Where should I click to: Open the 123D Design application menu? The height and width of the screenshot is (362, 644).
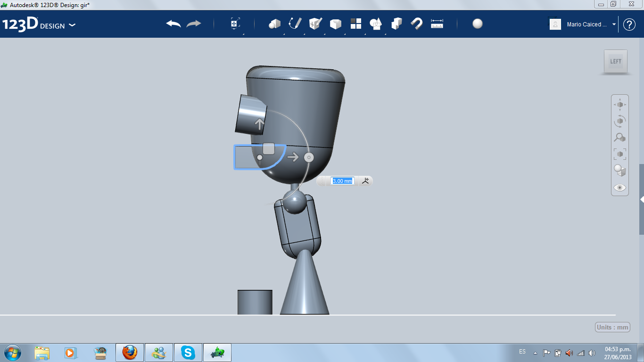(x=39, y=25)
